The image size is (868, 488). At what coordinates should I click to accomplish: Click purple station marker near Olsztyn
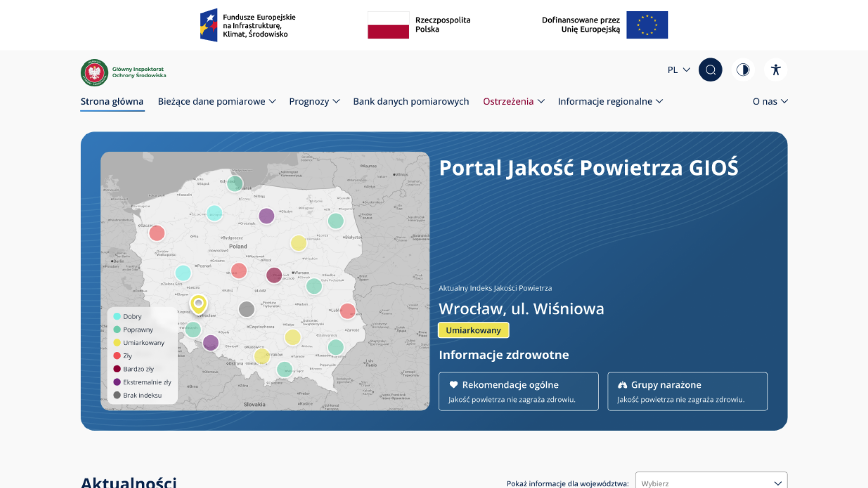point(266,216)
